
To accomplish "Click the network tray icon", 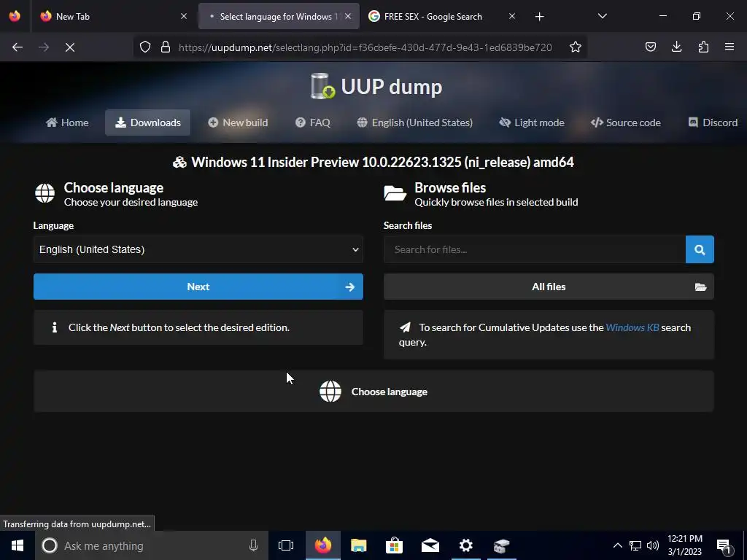I will point(635,545).
